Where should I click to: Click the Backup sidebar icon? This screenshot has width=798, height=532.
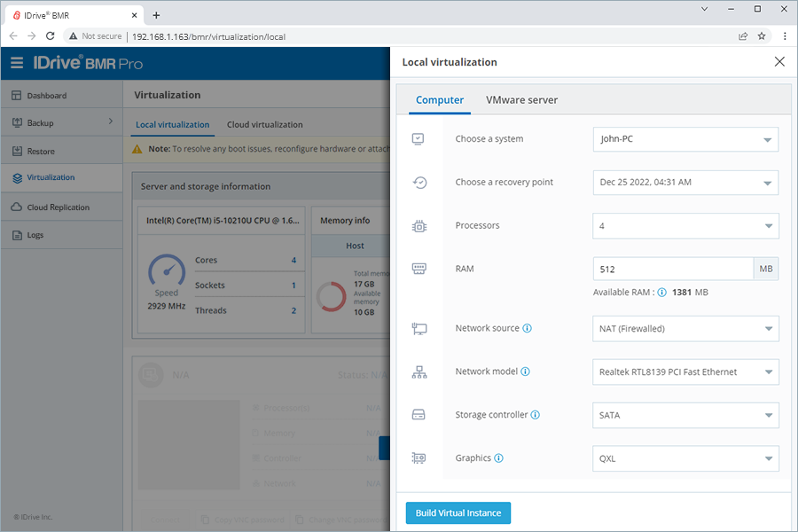[x=17, y=122]
